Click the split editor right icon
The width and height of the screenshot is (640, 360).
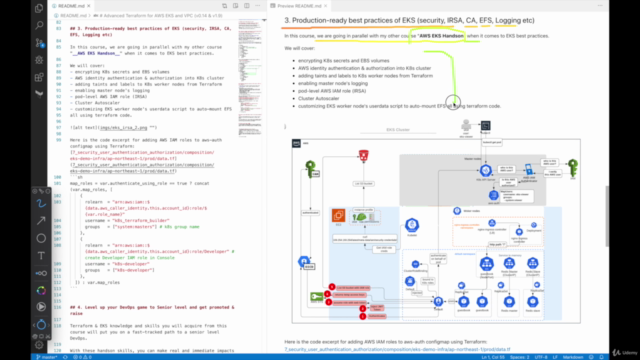pyautogui.click(x=247, y=6)
